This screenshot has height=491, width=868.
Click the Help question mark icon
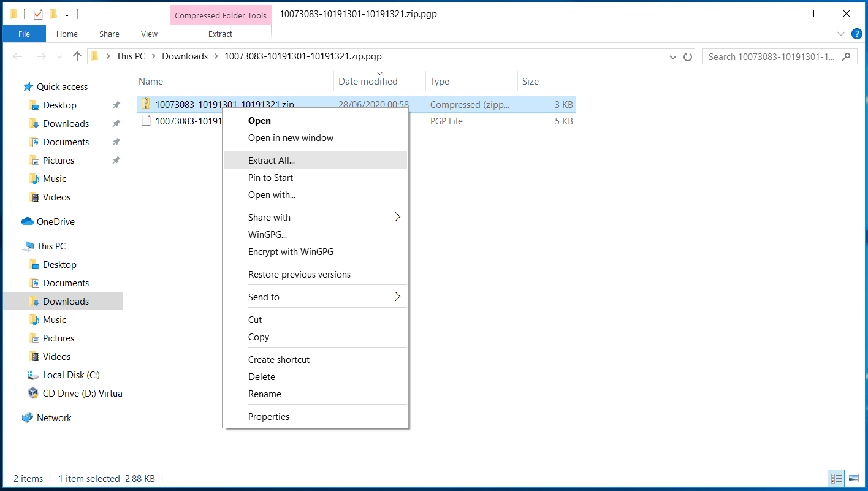pos(857,34)
